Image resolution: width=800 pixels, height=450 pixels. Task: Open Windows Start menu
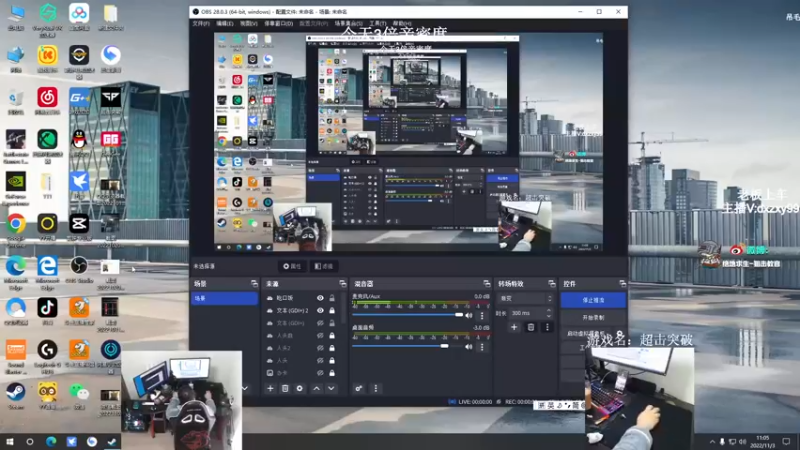(x=10, y=442)
